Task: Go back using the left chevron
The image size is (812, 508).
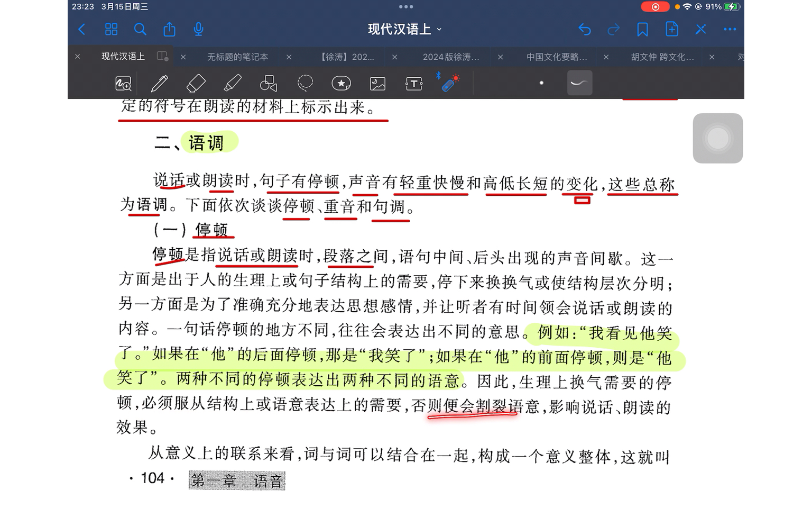Action: (x=81, y=29)
